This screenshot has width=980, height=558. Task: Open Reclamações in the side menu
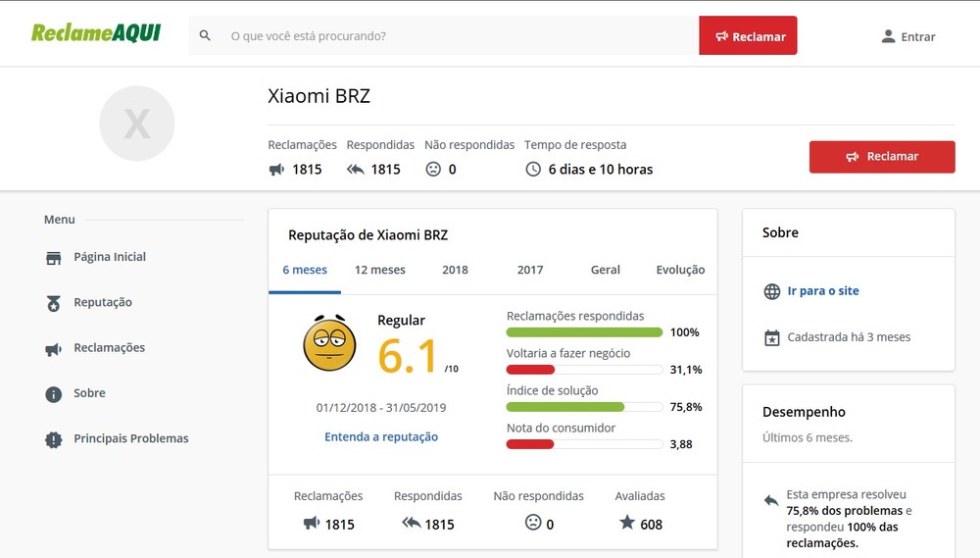pos(110,348)
